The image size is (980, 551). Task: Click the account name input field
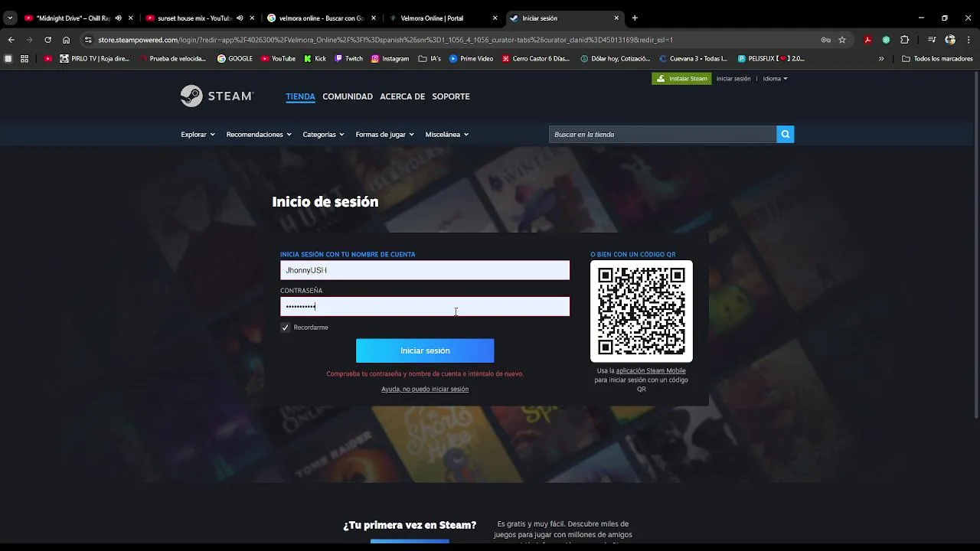[x=425, y=270]
